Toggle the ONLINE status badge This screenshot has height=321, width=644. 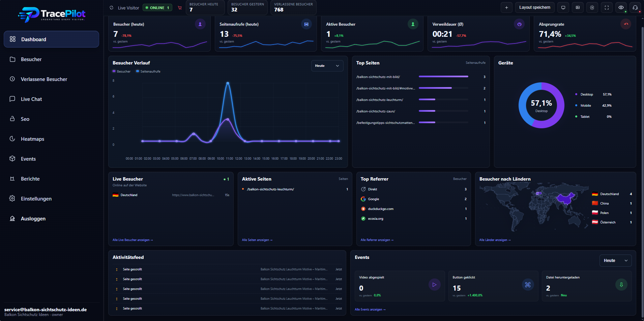[x=157, y=8]
